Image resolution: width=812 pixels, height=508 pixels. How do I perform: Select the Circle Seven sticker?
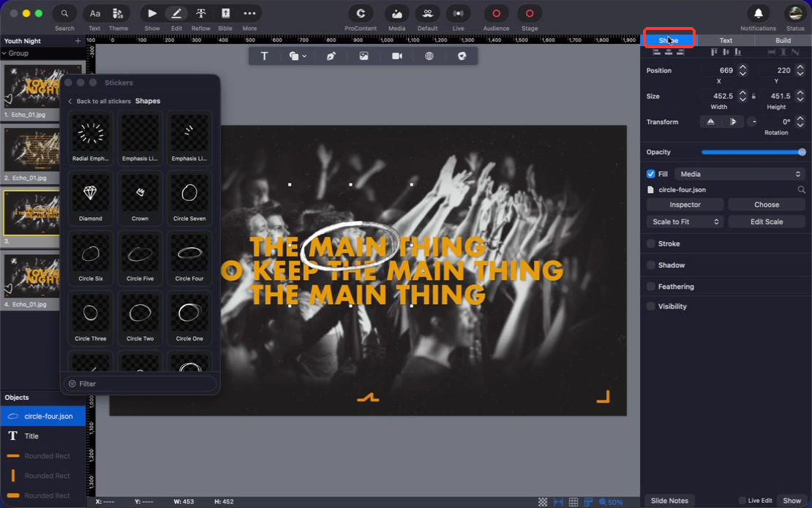pos(189,197)
